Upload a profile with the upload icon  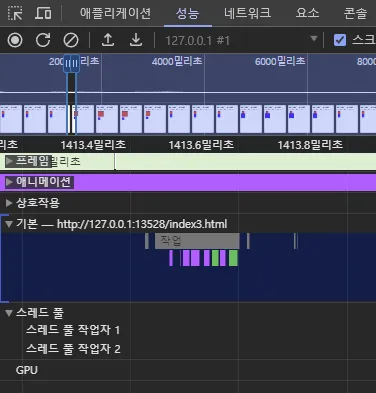pyautogui.click(x=108, y=40)
